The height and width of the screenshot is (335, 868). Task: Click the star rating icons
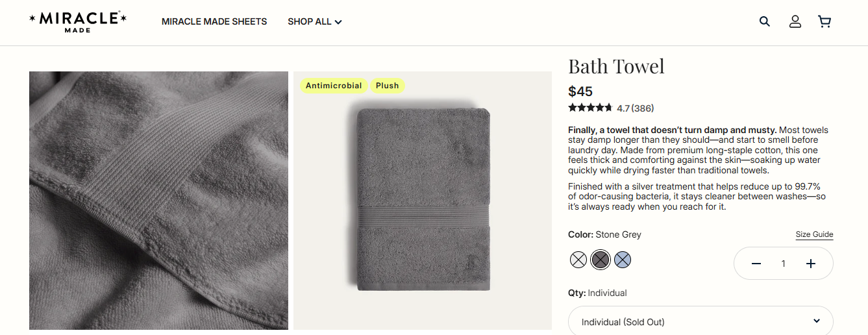click(590, 108)
